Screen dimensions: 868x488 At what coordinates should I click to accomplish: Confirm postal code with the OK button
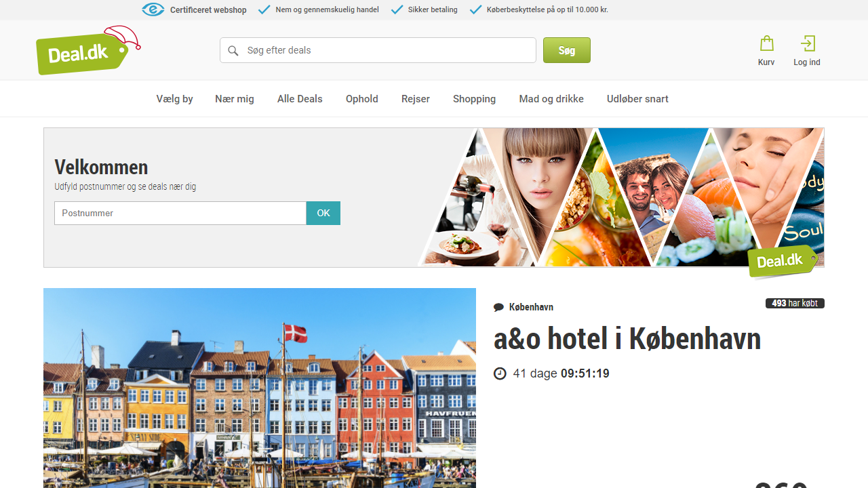[x=323, y=213]
